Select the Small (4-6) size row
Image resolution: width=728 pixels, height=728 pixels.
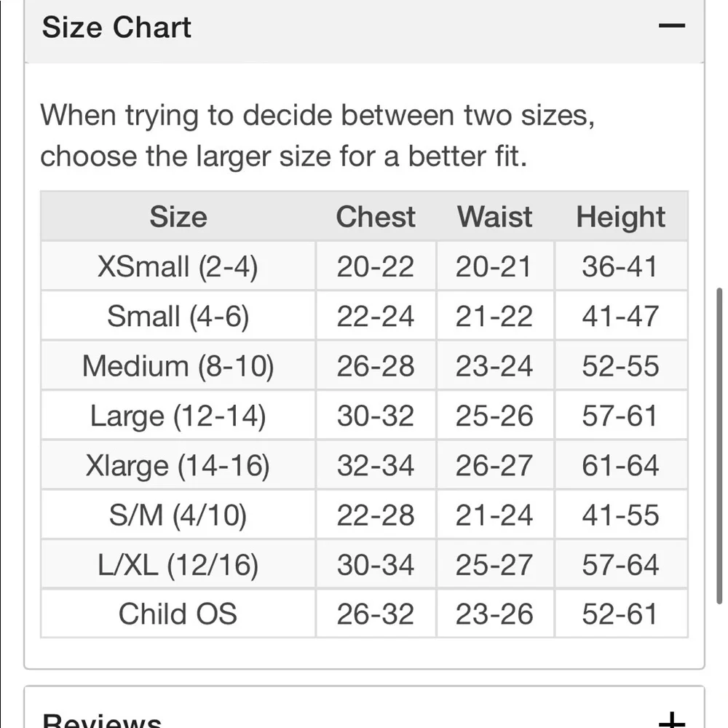click(364, 316)
